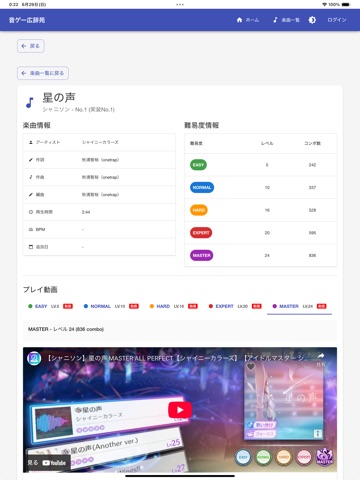Viewport: 360px width, 480px height.
Task: Click the 再生時間 clock icon
Action: [31, 212]
